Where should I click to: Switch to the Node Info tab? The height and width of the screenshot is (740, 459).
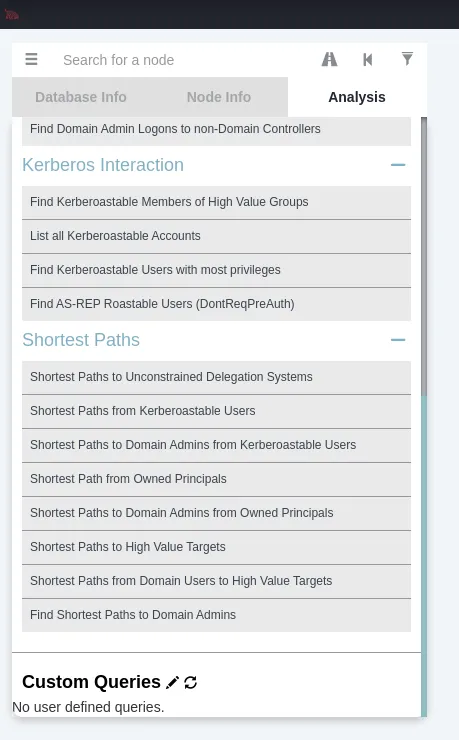click(219, 97)
